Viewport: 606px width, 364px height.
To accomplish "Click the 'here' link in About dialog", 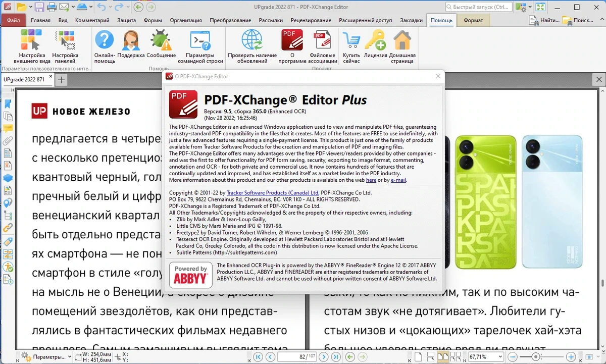I will (x=371, y=180).
